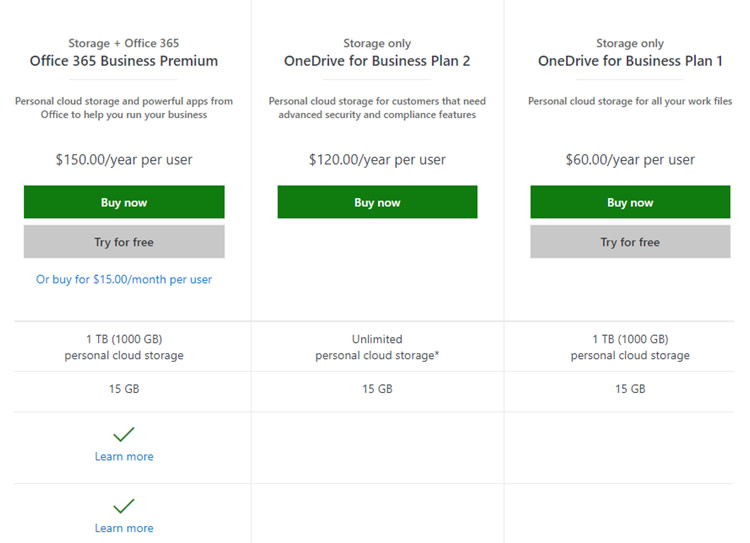This screenshot has width=750, height=543.
Task: Click the second green checkmark icon
Action: [124, 507]
